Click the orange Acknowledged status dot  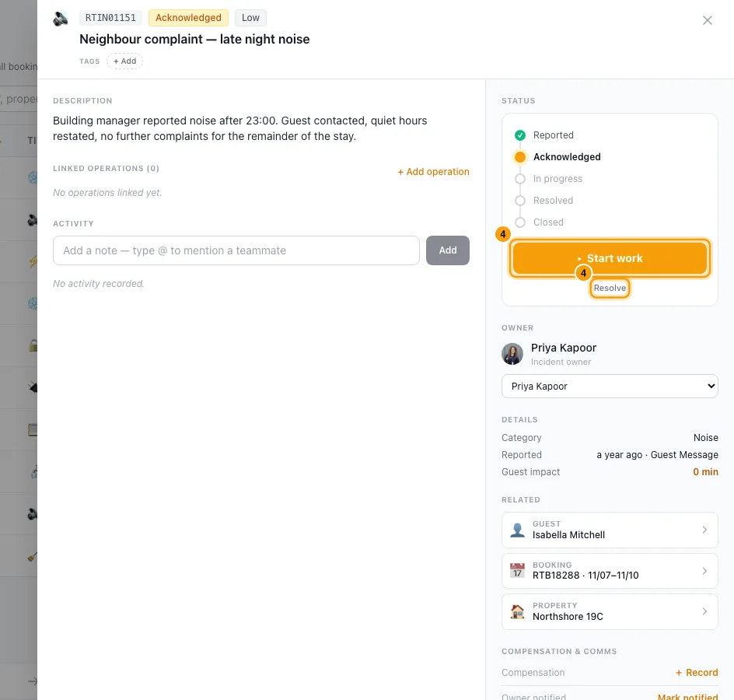tap(520, 157)
